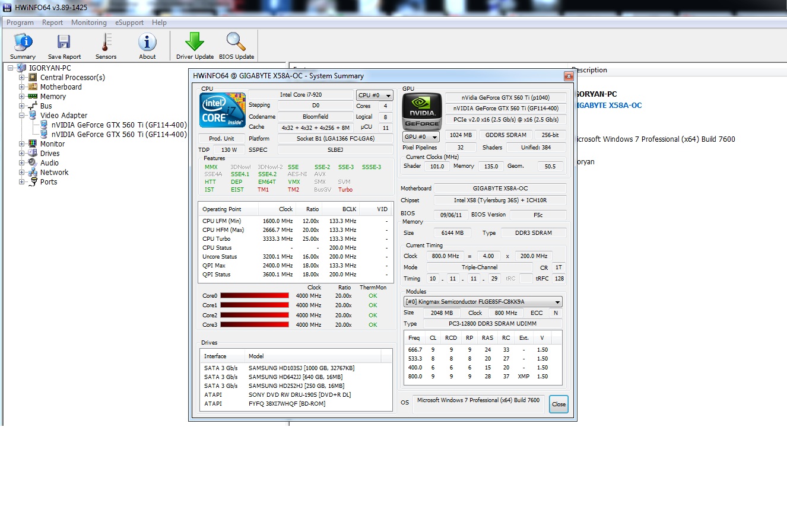Expand the Memory node
Screen dimensions: 787x532
coord(21,96)
